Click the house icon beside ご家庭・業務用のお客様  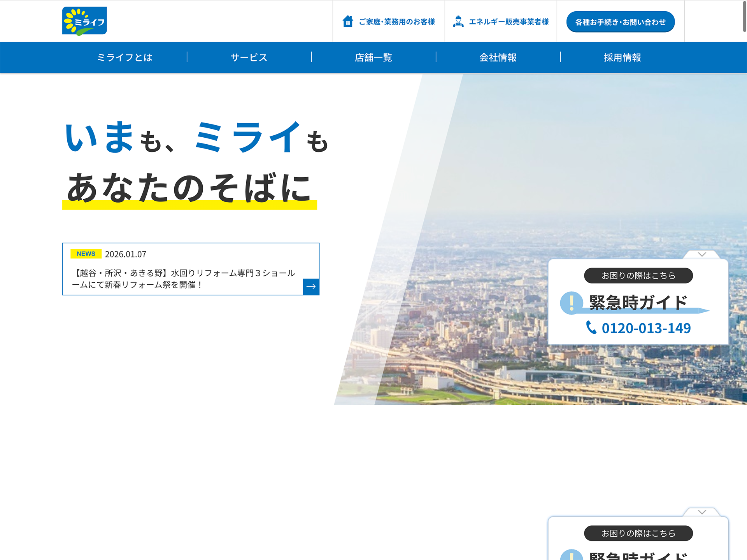[347, 21]
